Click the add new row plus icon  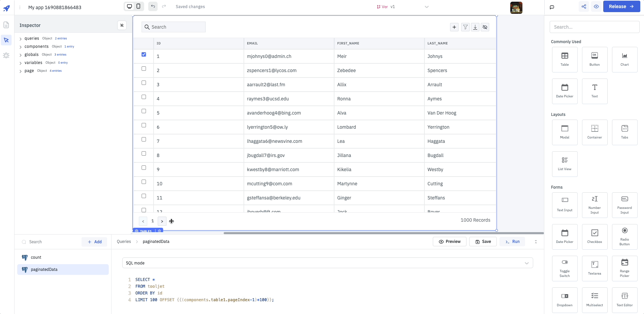coord(454,27)
